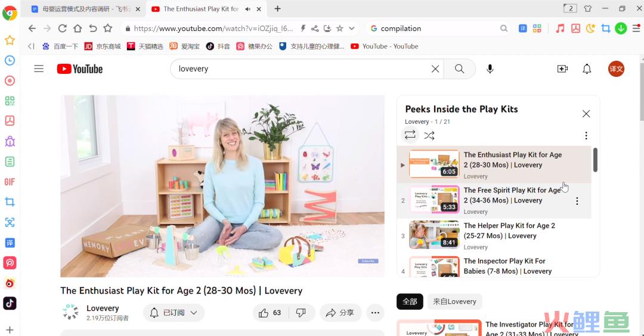Expand the 已订阅 subscription dropdown

point(174,313)
